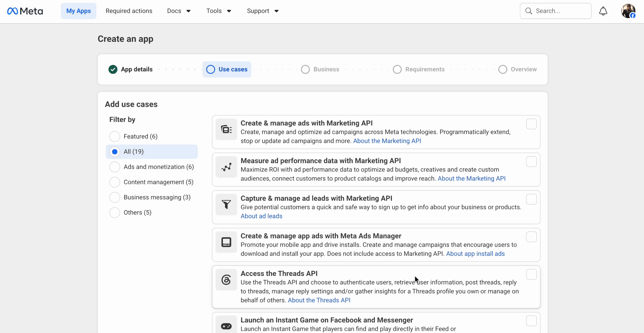
Task: Go to Business step label
Action: [326, 69]
